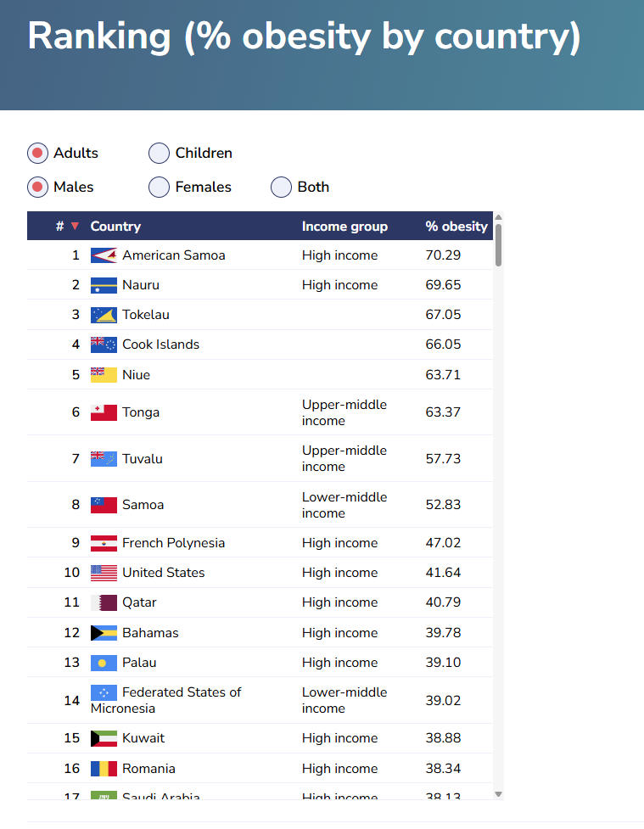
Task: Click the Tuvalu flag icon
Action: click(104, 459)
